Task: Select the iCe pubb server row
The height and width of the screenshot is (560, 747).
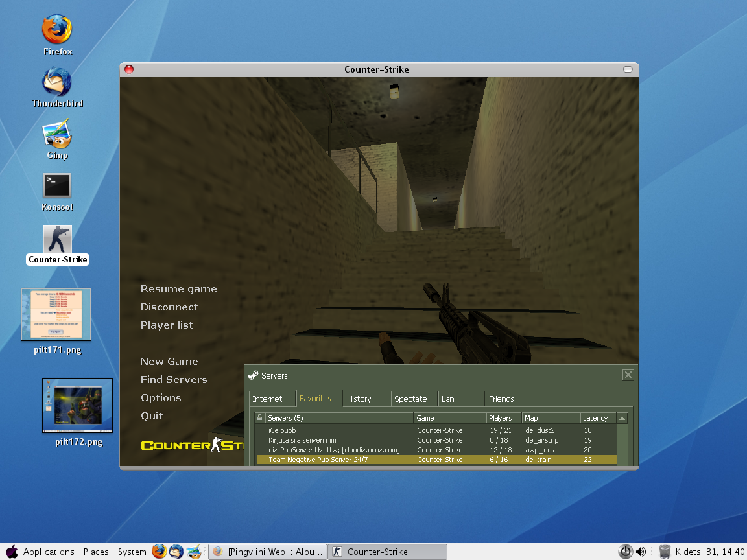Action: 436,430
